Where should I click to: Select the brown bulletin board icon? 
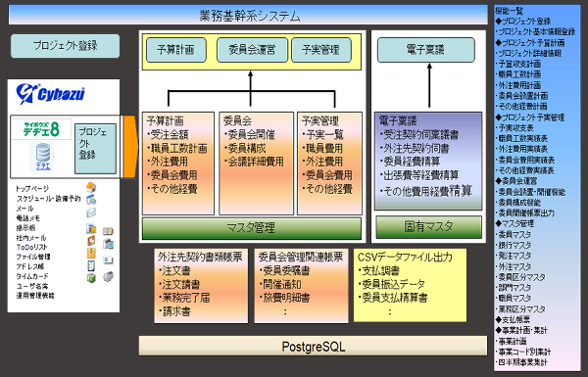91,240
